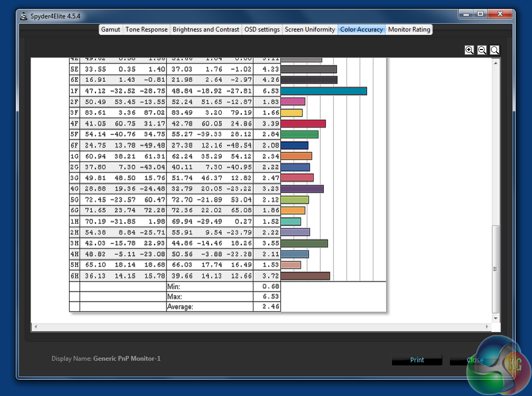Click the value 83.61 in row 3F
This screenshot has height=396, width=532.
[95, 113]
